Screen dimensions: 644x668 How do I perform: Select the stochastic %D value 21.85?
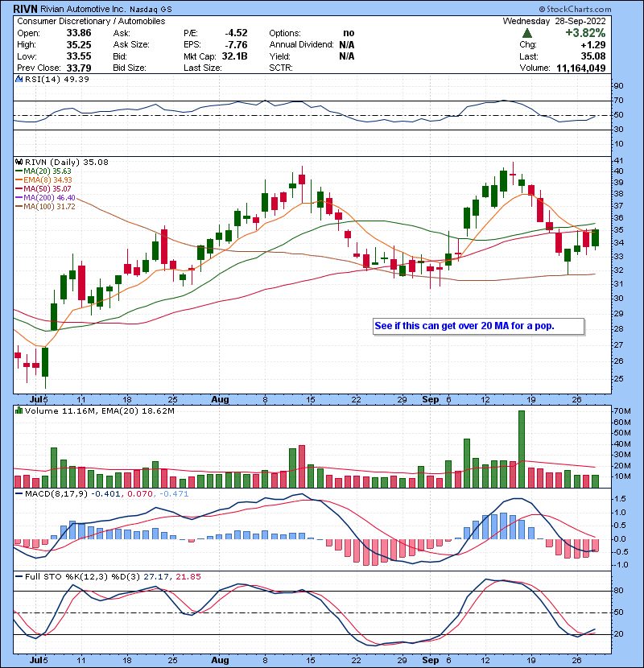pos(188,576)
